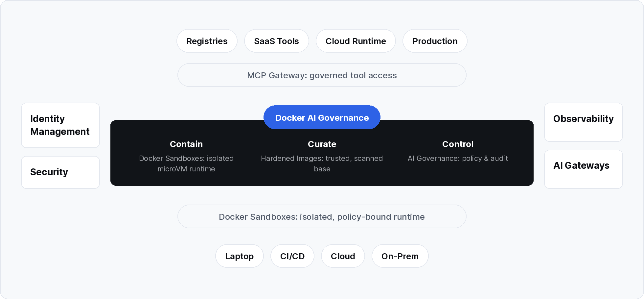Screen dimensions: 644x299
Task: Select the Control heading
Action: pyautogui.click(x=458, y=144)
